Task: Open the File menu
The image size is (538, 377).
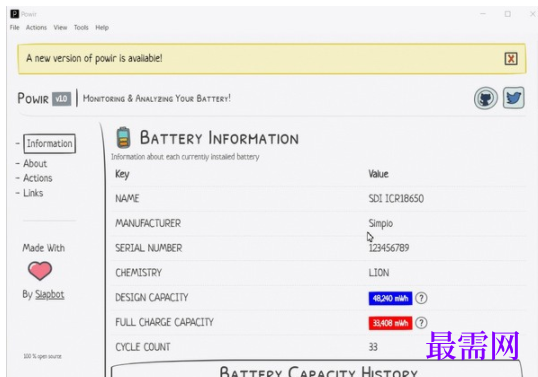Action: tap(14, 27)
